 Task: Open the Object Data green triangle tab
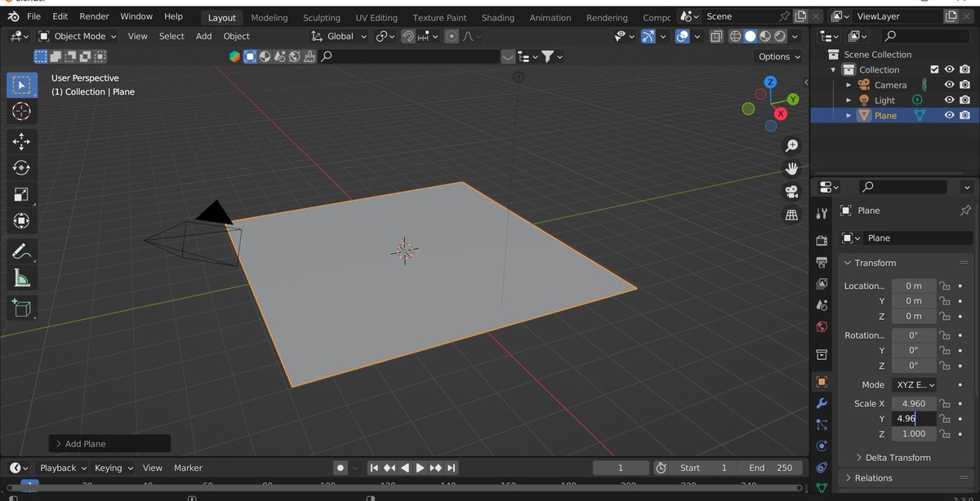pos(822,488)
